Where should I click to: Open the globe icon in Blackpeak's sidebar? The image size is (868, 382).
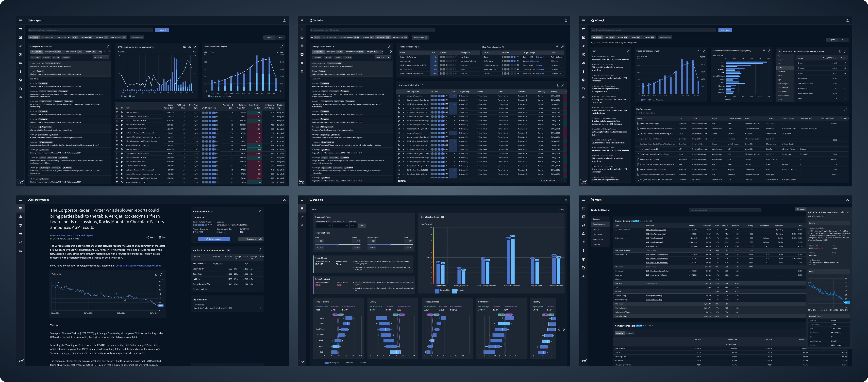(x=21, y=80)
